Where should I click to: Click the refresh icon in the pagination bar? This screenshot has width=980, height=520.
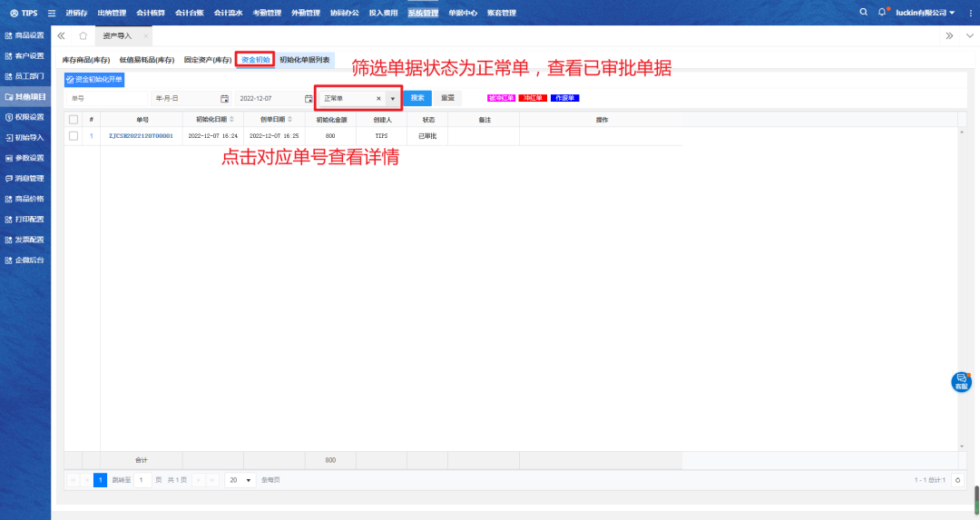click(956, 480)
